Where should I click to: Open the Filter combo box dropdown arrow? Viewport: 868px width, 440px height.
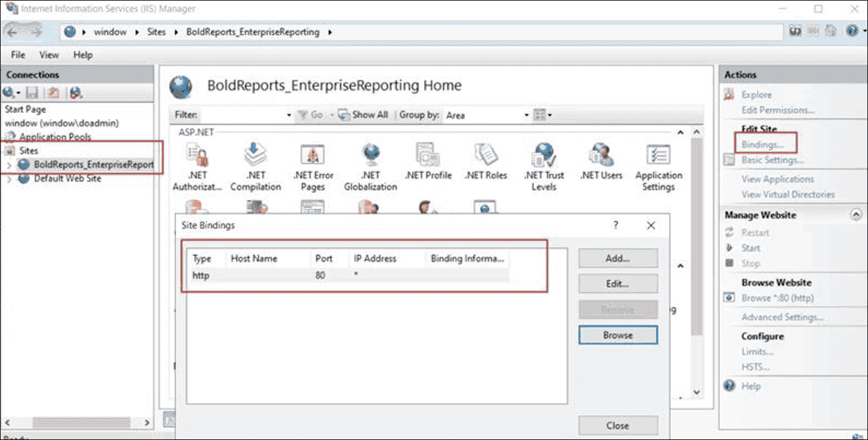(x=289, y=115)
